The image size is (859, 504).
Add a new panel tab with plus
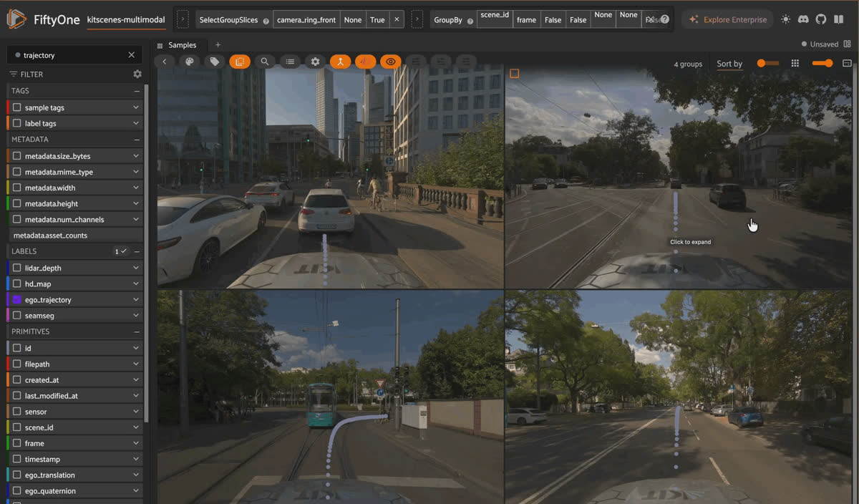218,45
